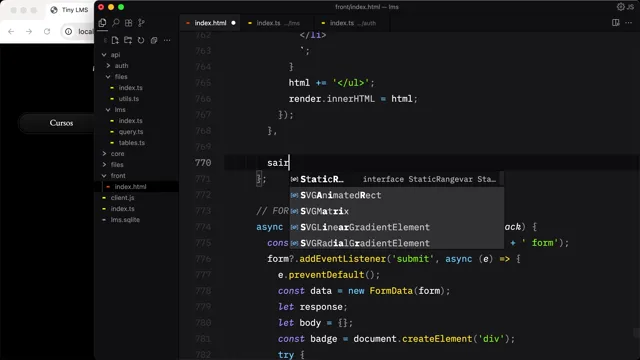Image resolution: width=640 pixels, height=360 pixels.
Task: Click 'createElement' on line 781
Action: click(437, 339)
